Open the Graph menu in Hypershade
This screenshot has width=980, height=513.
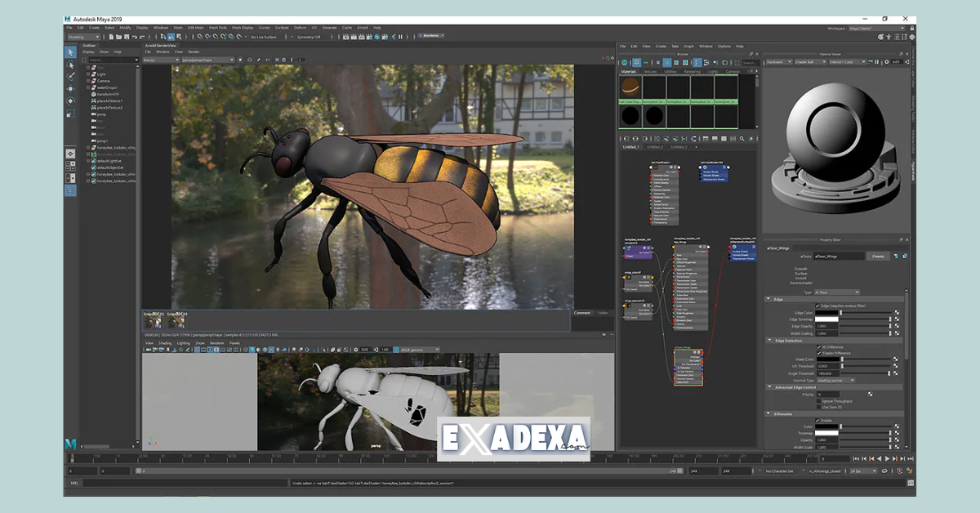(x=689, y=47)
